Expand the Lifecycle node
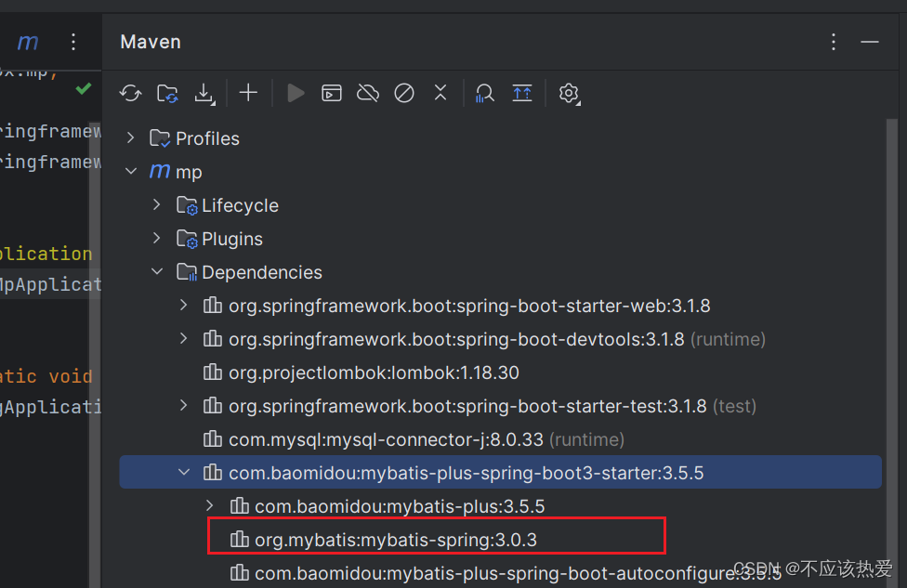The image size is (907, 588). pos(156,205)
